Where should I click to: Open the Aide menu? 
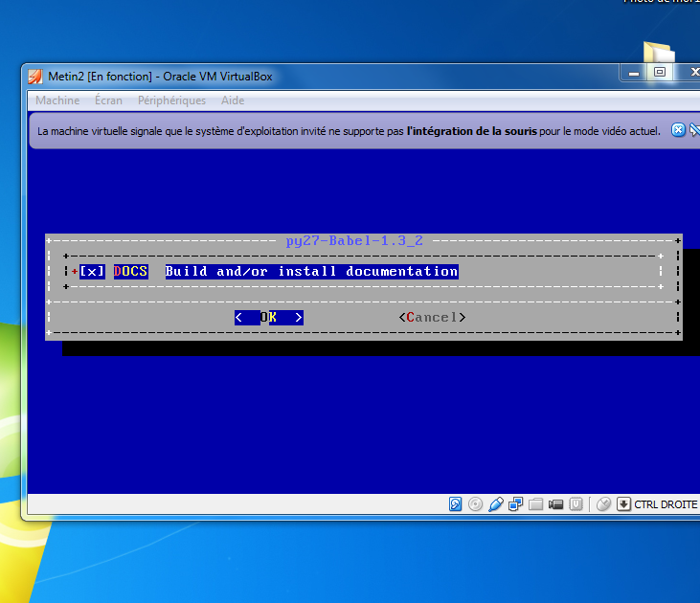pos(233,100)
